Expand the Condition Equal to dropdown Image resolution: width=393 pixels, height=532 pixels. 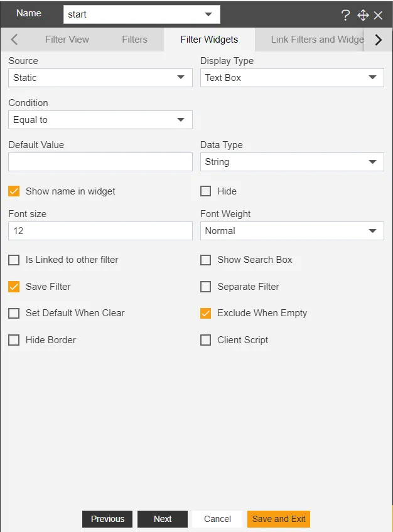[x=100, y=120]
